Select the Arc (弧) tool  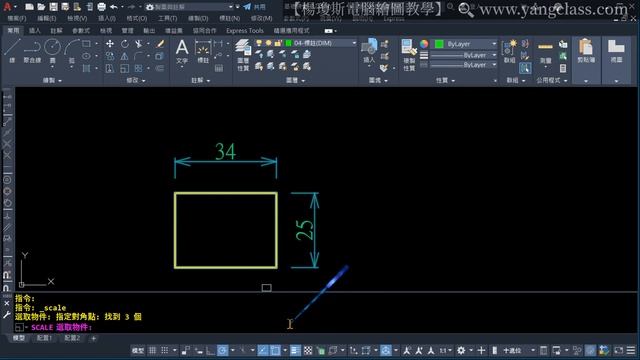click(72, 51)
